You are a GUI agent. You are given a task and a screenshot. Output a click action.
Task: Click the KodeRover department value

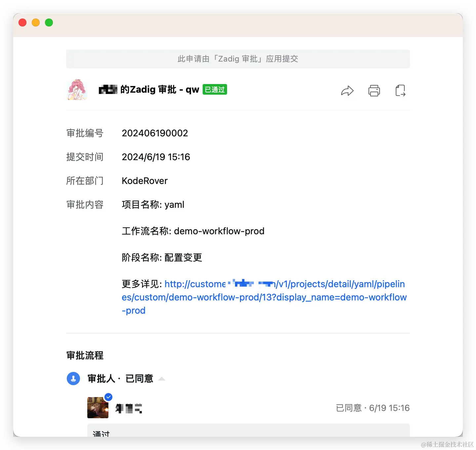tap(144, 181)
